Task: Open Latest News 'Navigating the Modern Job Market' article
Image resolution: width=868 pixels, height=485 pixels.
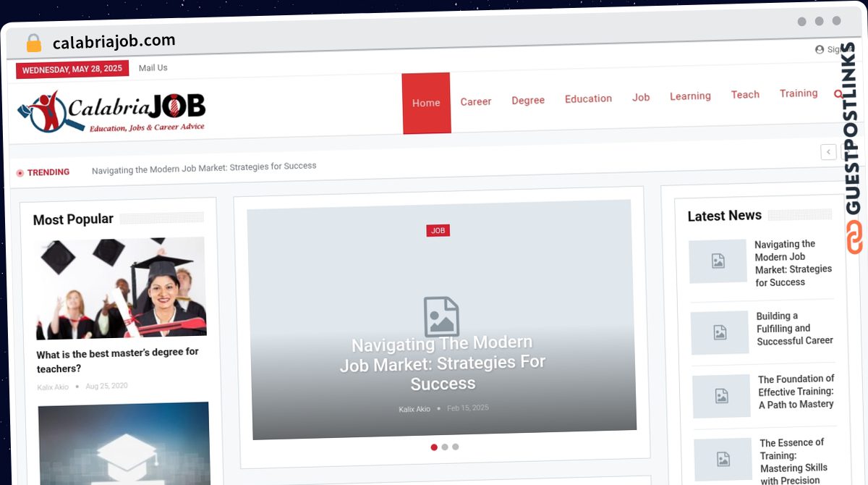Action: click(x=793, y=263)
